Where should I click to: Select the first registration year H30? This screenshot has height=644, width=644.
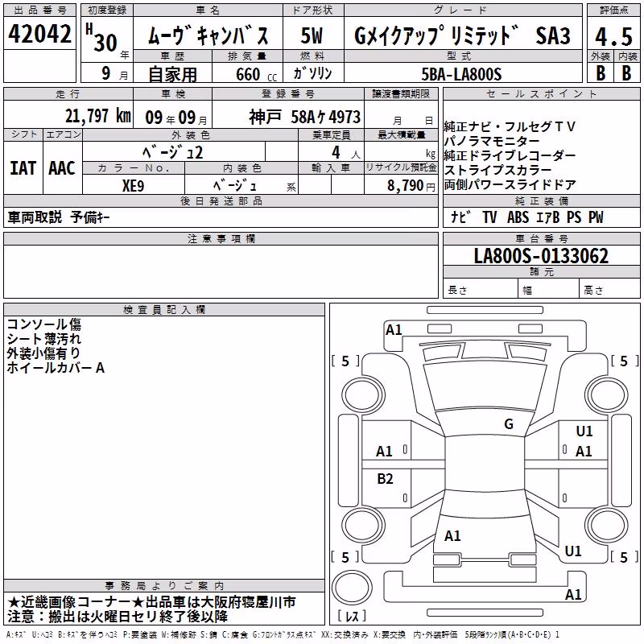click(103, 38)
